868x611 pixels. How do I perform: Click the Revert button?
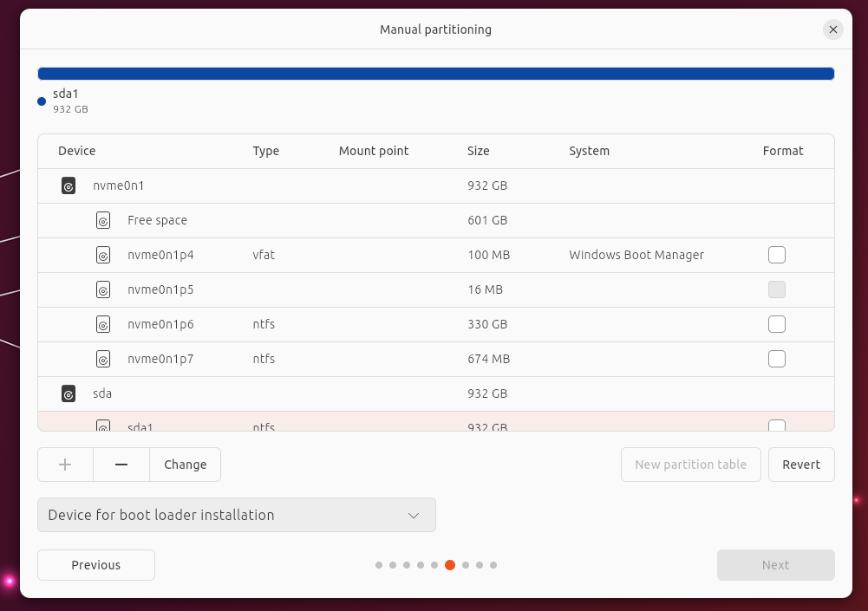click(800, 465)
